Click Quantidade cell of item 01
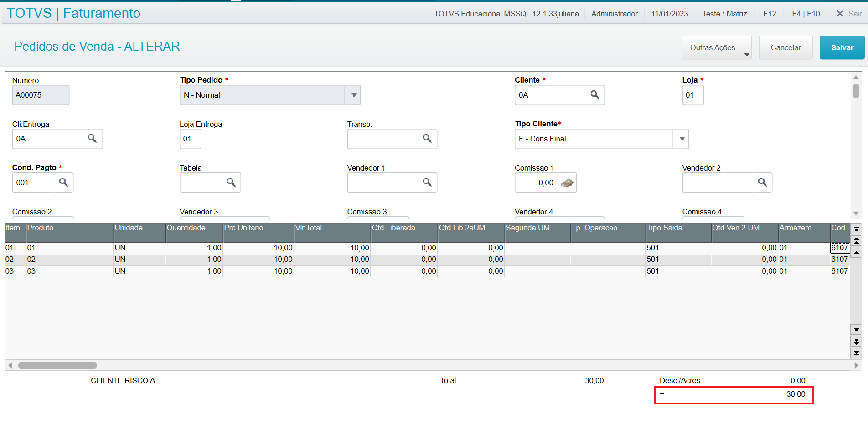The height and width of the screenshot is (426, 868). coord(194,248)
